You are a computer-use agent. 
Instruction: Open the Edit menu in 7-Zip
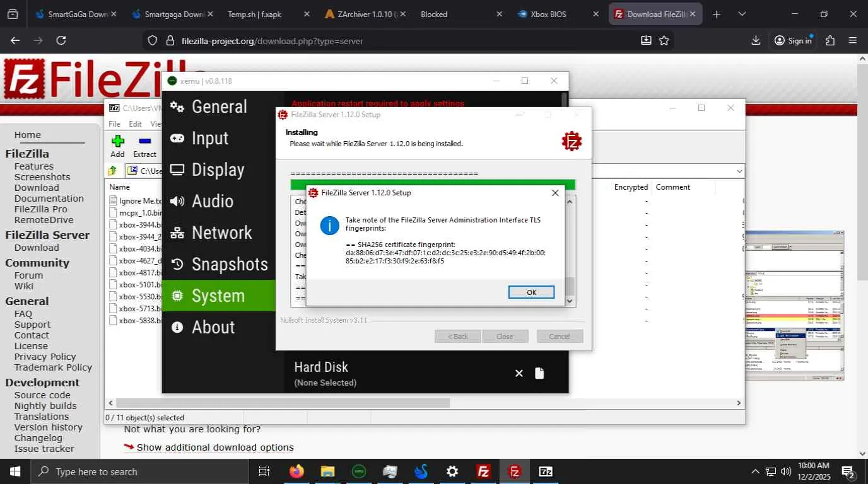coord(136,124)
